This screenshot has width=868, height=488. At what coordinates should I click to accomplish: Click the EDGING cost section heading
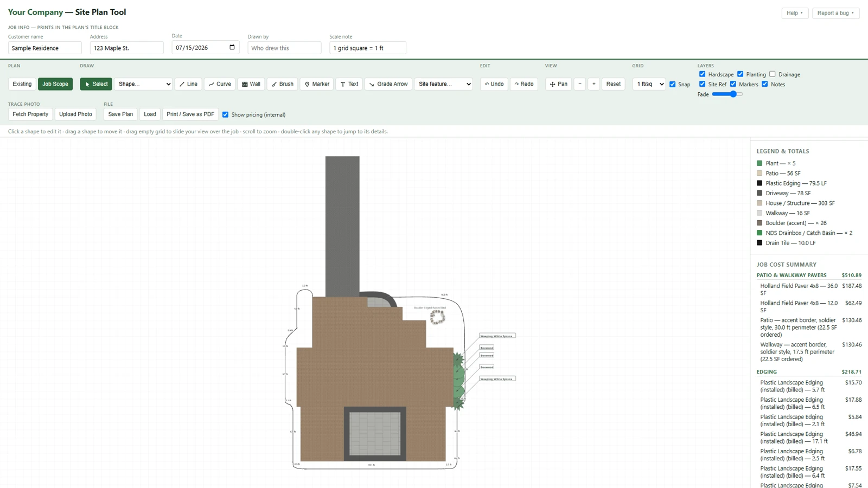coord(767,372)
